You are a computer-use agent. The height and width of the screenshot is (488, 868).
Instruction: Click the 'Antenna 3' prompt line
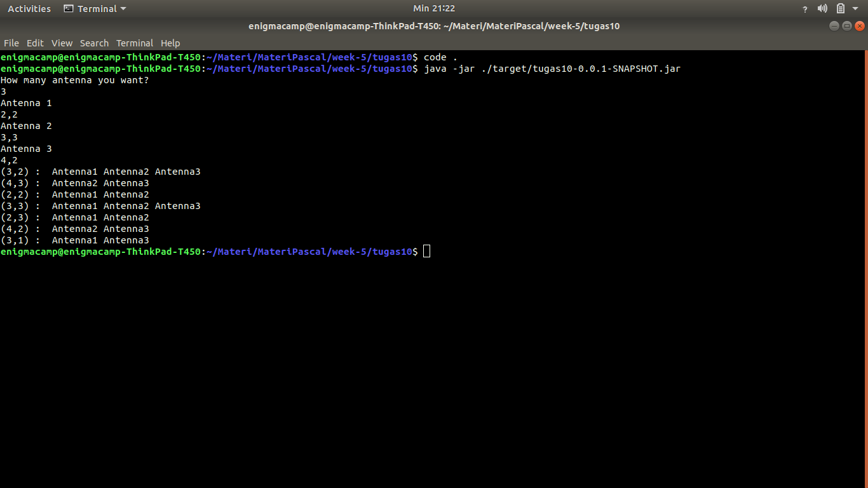(26, 149)
